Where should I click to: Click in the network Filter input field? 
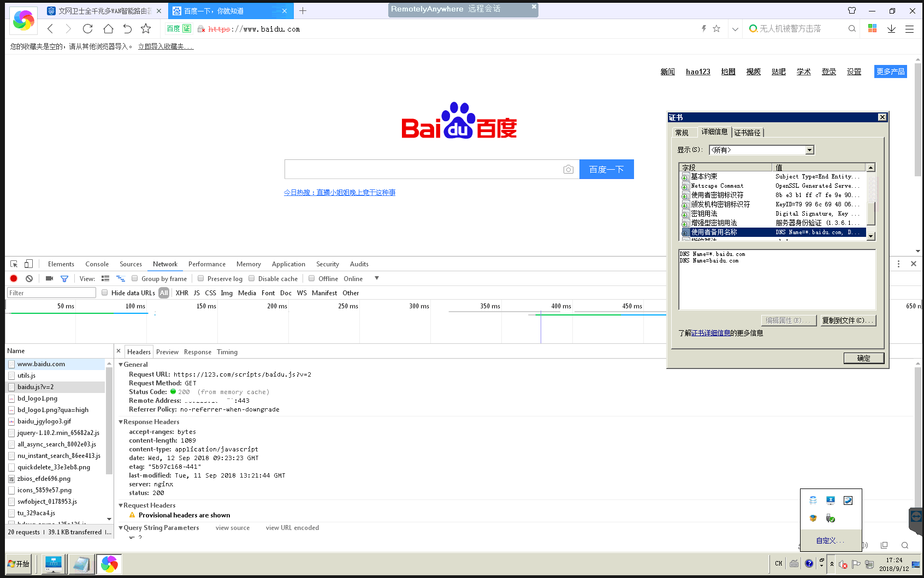point(52,293)
